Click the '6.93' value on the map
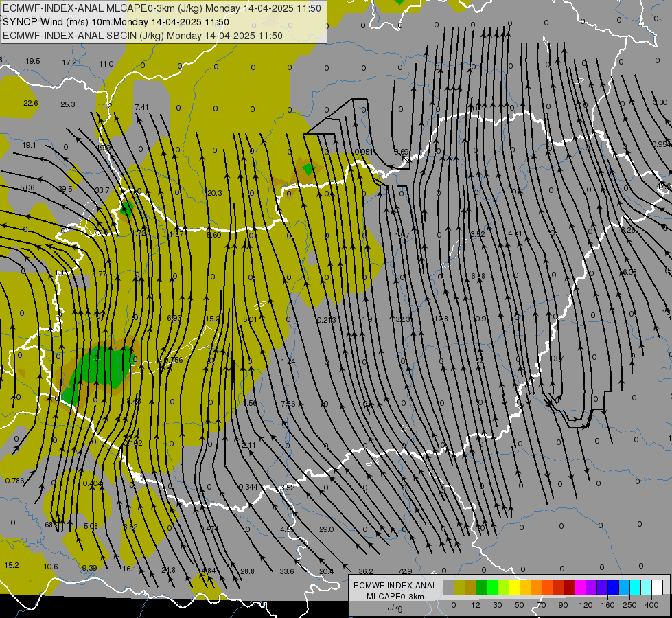This screenshot has height=618, width=672. pos(174,318)
